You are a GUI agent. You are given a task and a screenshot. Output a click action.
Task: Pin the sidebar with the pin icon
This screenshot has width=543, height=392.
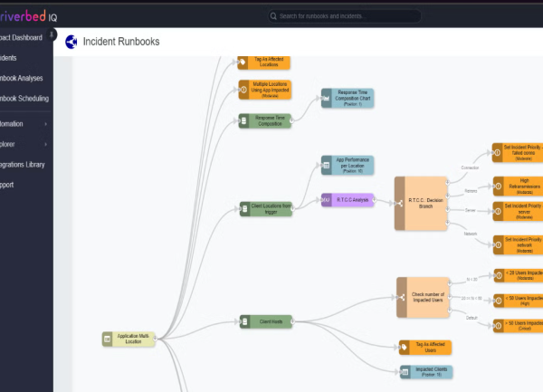point(52,34)
